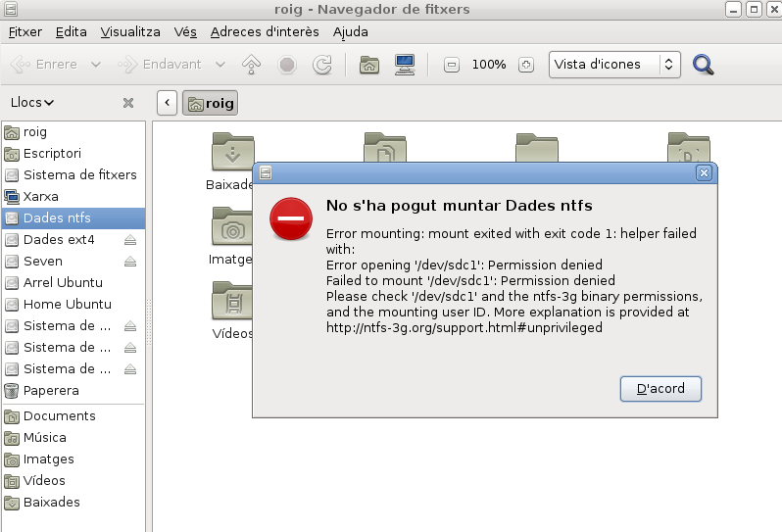Viewport: 782px width, 532px height.
Task: Open the Llocs side pane dropdown
Action: (32, 102)
